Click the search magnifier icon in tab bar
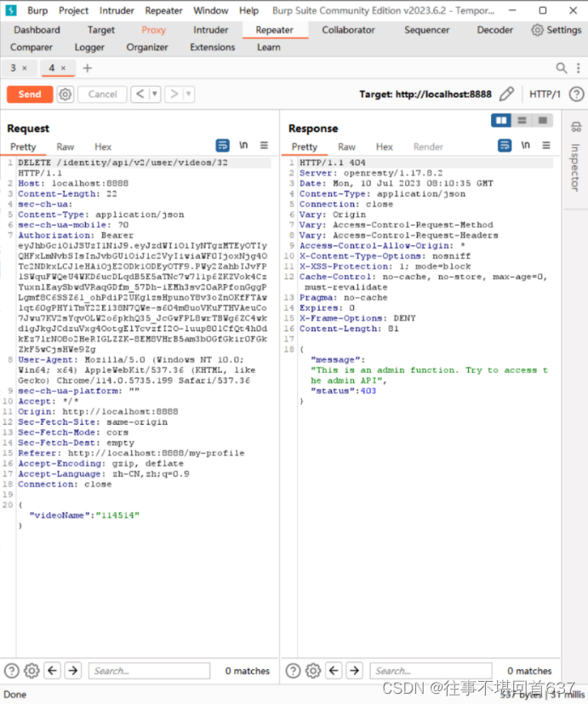 point(561,68)
